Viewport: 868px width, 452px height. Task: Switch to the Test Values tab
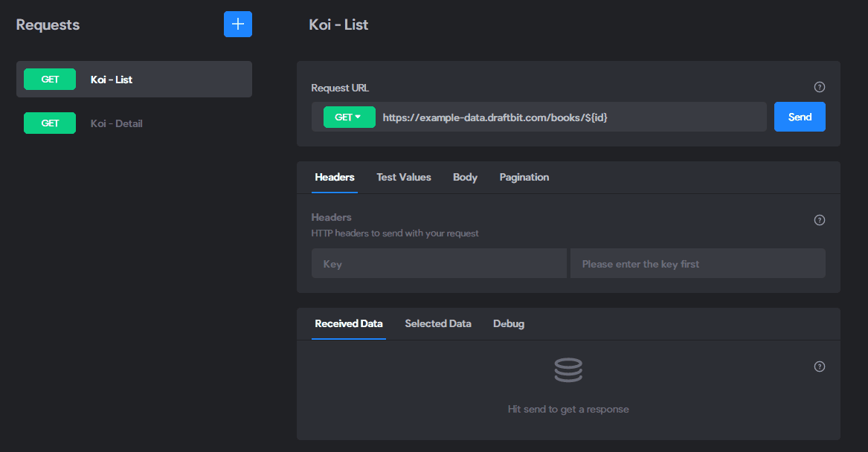pos(404,177)
